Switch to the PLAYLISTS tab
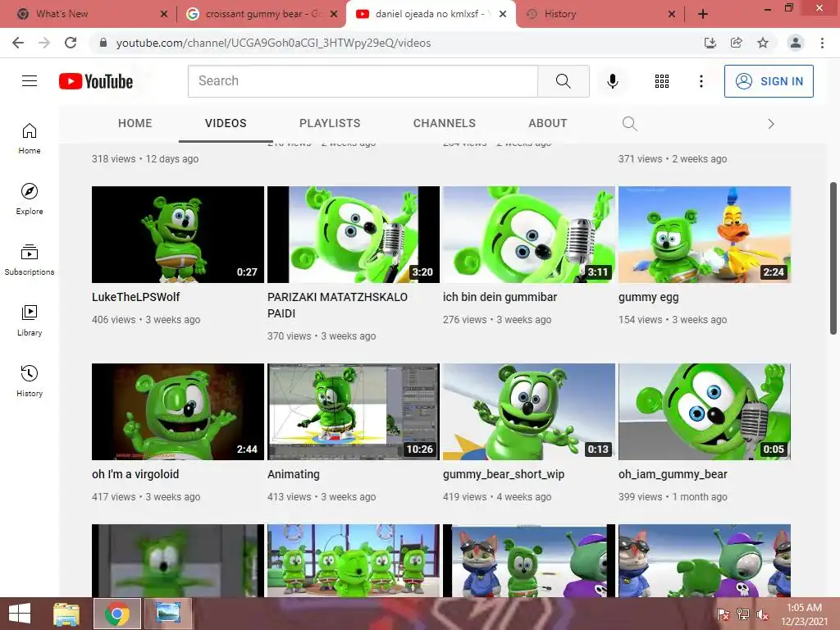840x630 pixels. pos(330,123)
